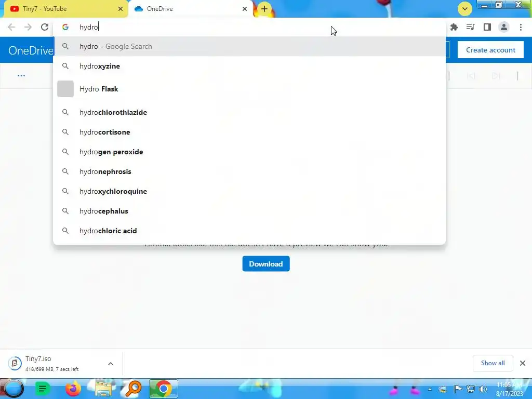Open the network tray icon

471,389
